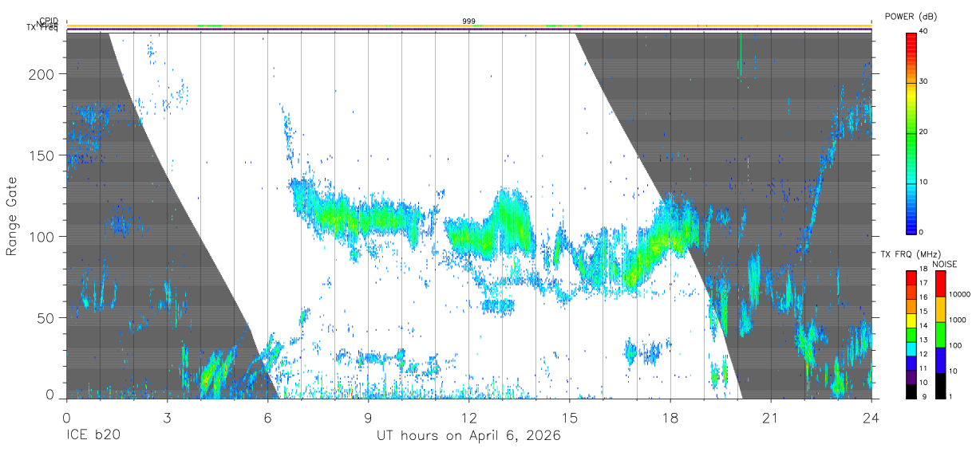Pick the cyan 12-13 MHz frequency swatch
This screenshot has width=980, height=452.
pos(911,349)
